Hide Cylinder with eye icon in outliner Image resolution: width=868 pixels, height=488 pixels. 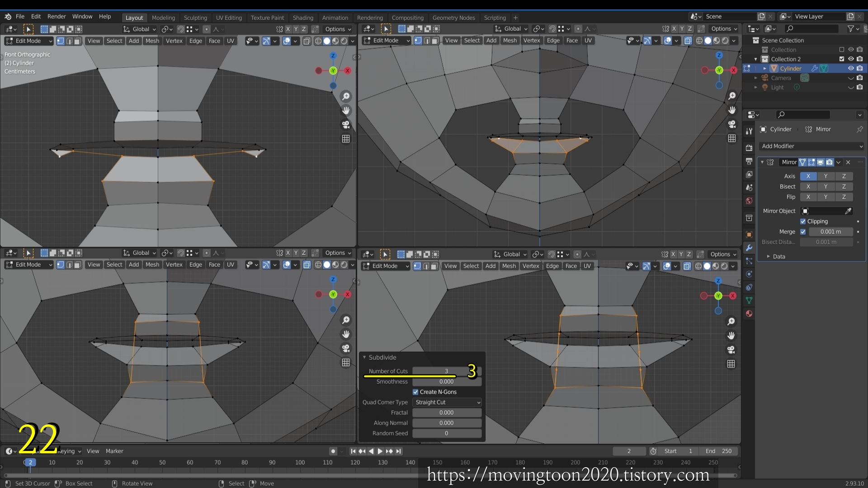(851, 68)
